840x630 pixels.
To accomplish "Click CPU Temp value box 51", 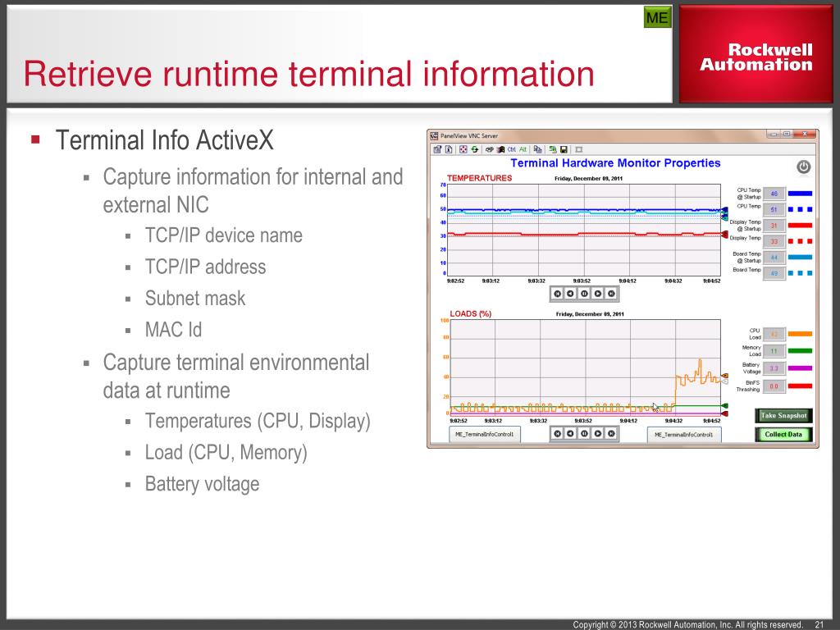I will 774,209.
